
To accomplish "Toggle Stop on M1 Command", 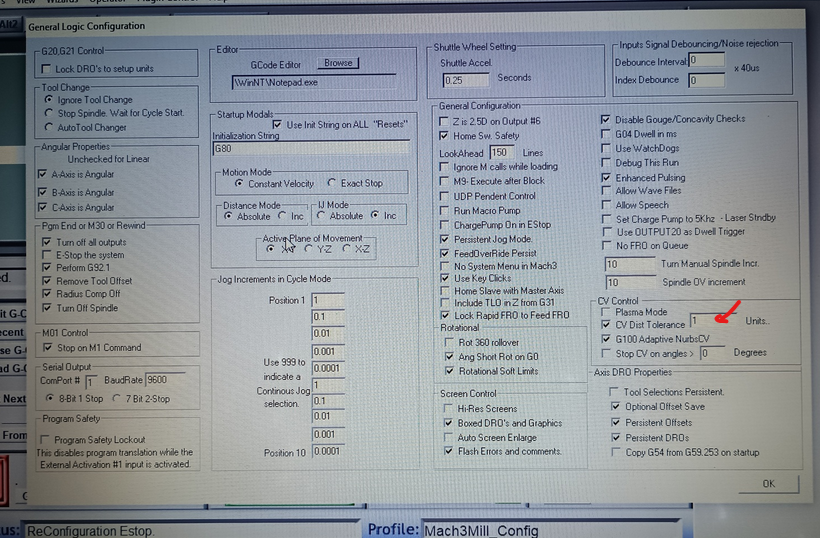I will [48, 347].
